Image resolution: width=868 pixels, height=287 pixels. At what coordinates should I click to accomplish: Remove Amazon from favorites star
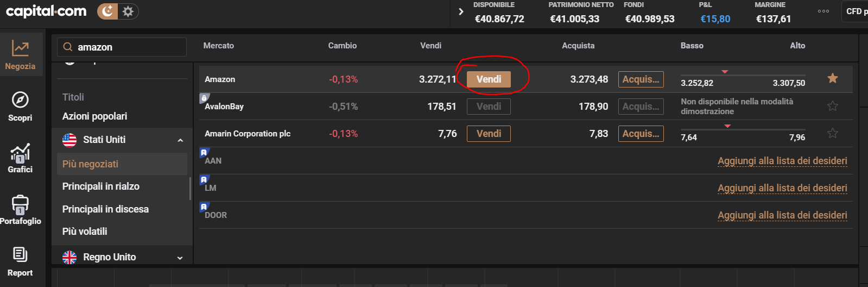tap(833, 78)
